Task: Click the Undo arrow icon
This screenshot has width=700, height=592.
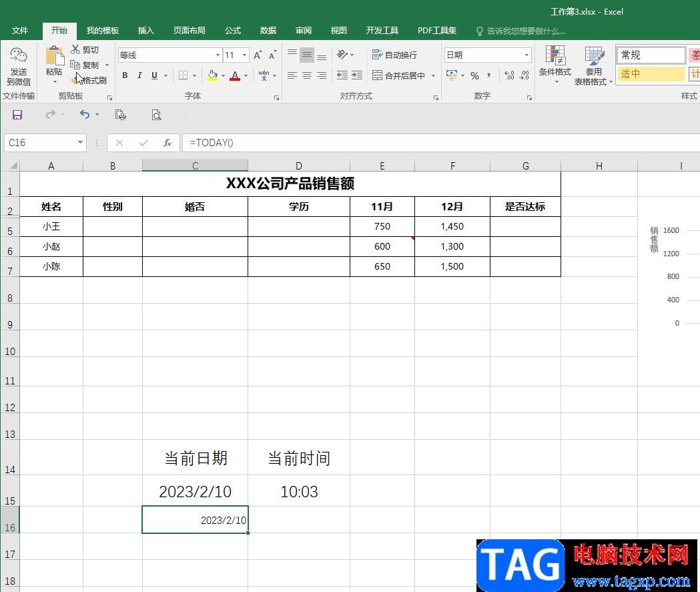Action: 84,115
